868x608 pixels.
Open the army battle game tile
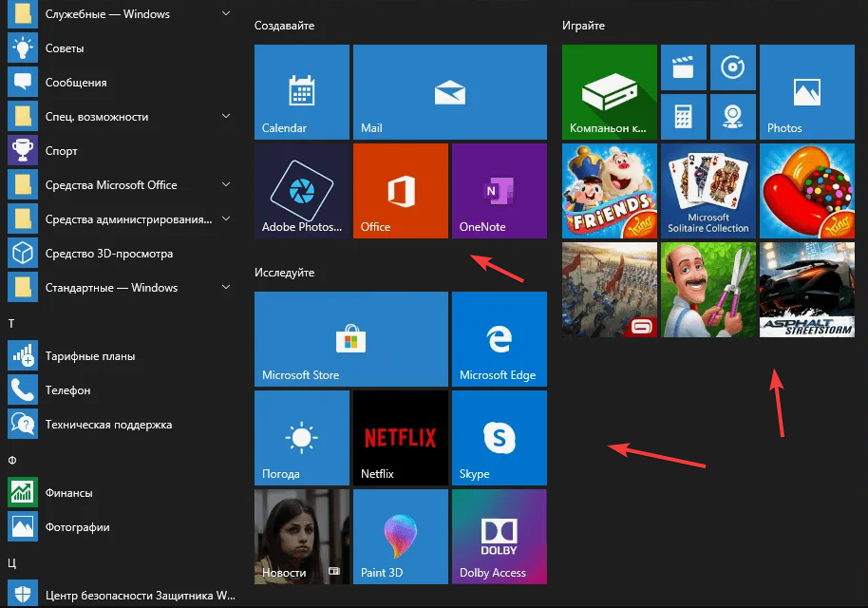610,290
